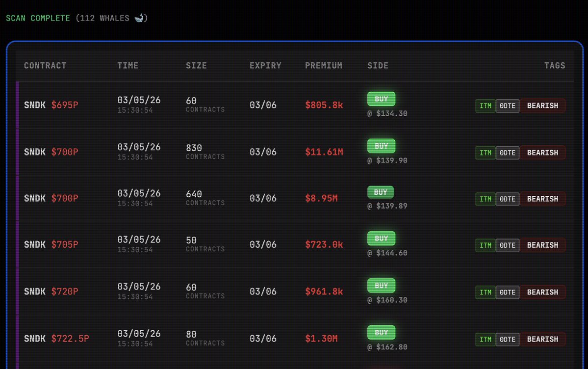Screen dimensions: 588x369
Task: Click ITM tag in the $720P row
Action: point(485,292)
